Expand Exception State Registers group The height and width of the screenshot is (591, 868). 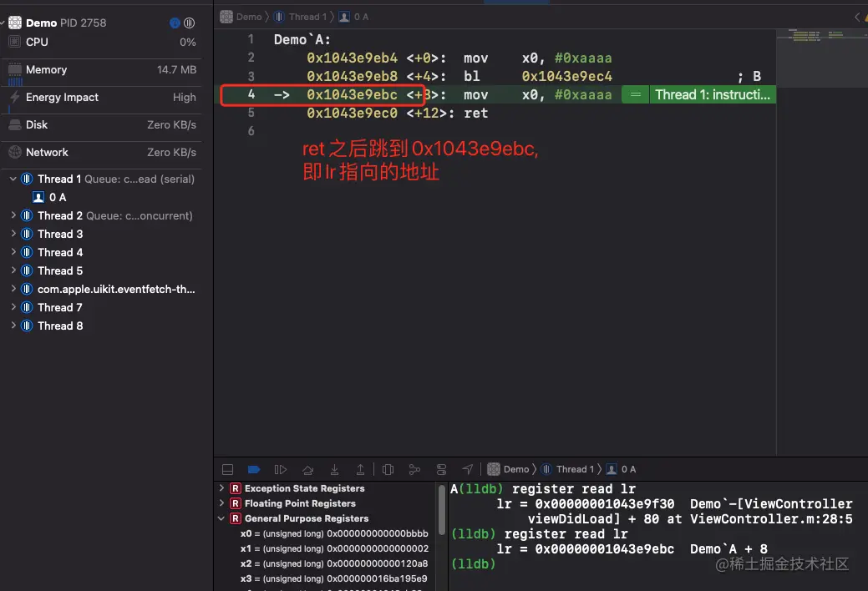221,488
